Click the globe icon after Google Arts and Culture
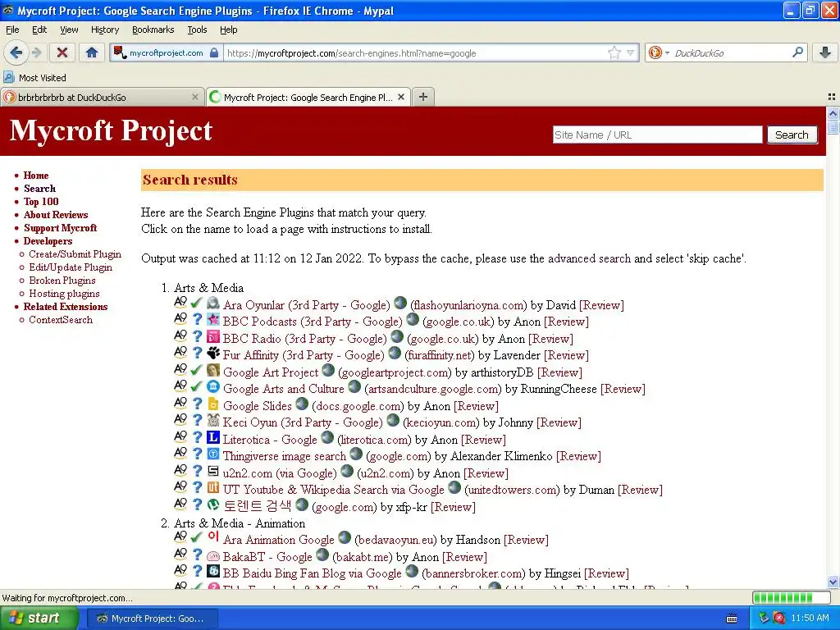This screenshot has height=630, width=840. [354, 386]
